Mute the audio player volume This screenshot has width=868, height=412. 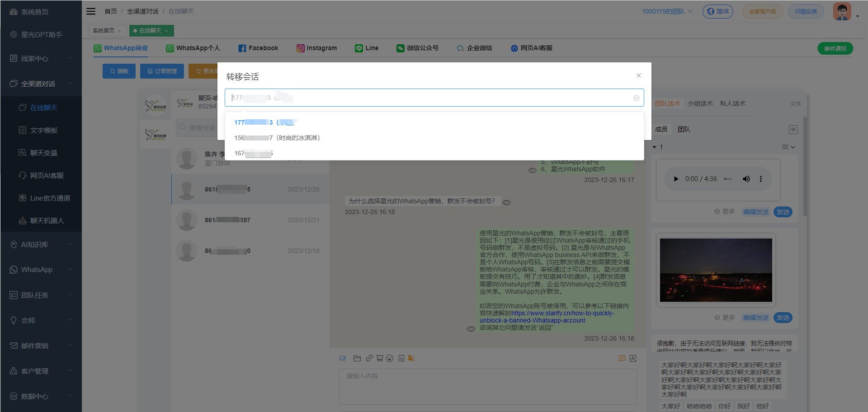[746, 179]
